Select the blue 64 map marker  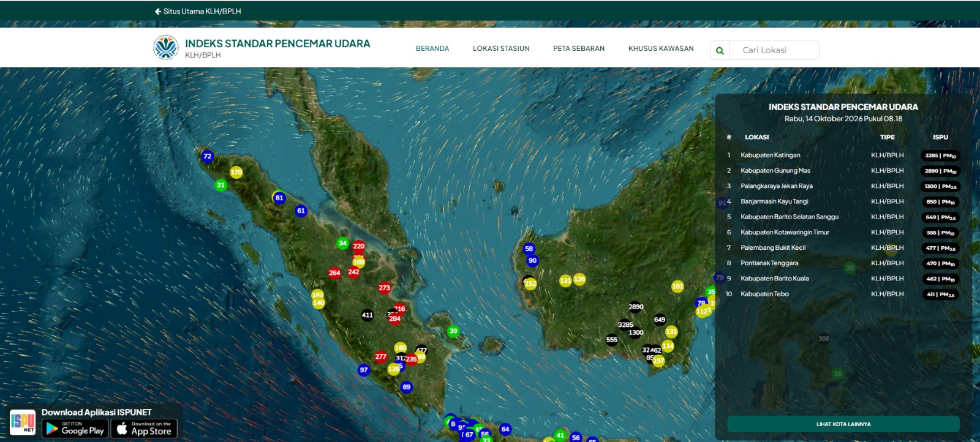click(x=505, y=429)
